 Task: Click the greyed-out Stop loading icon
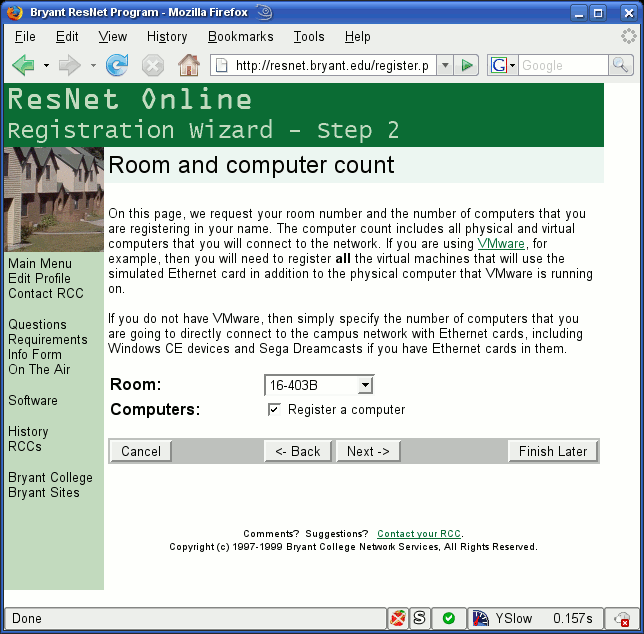coord(153,65)
